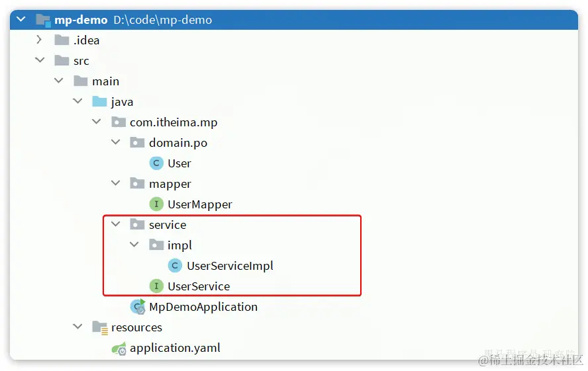Click the impl package icon
The height and width of the screenshot is (371, 588).
pyautogui.click(x=156, y=245)
